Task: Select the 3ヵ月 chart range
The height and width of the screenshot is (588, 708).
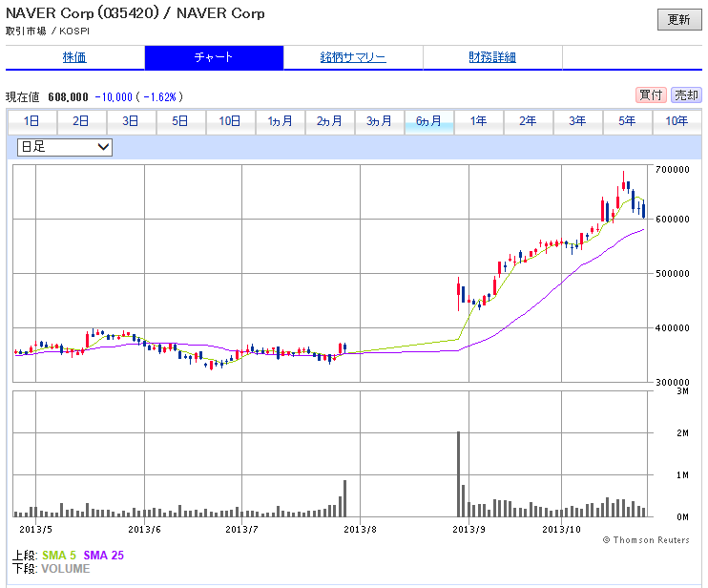Action: 380,121
